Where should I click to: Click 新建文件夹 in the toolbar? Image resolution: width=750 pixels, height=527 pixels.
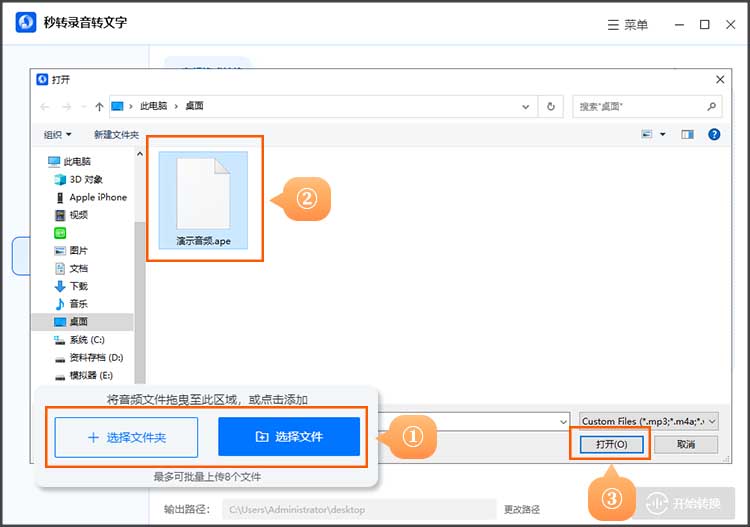(x=116, y=134)
